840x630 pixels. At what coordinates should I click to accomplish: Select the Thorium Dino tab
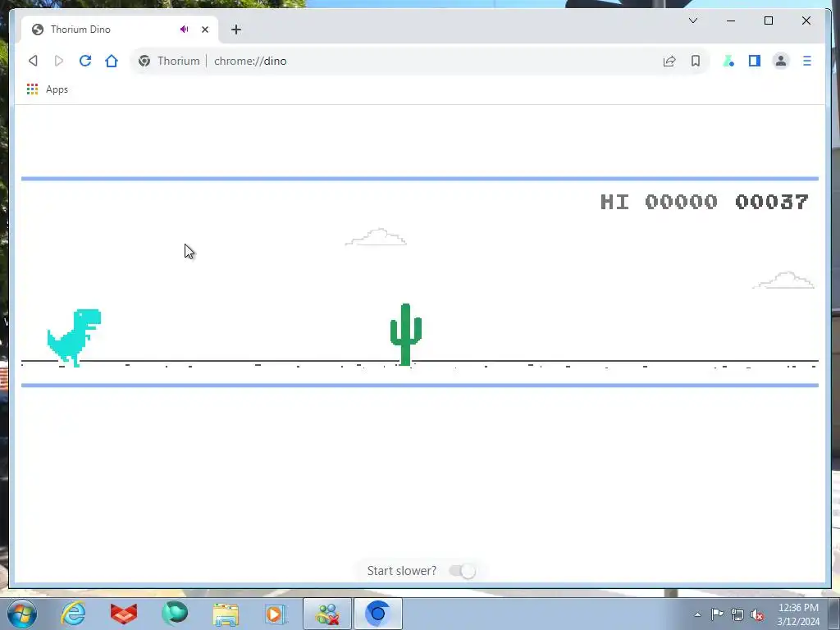[x=119, y=30]
